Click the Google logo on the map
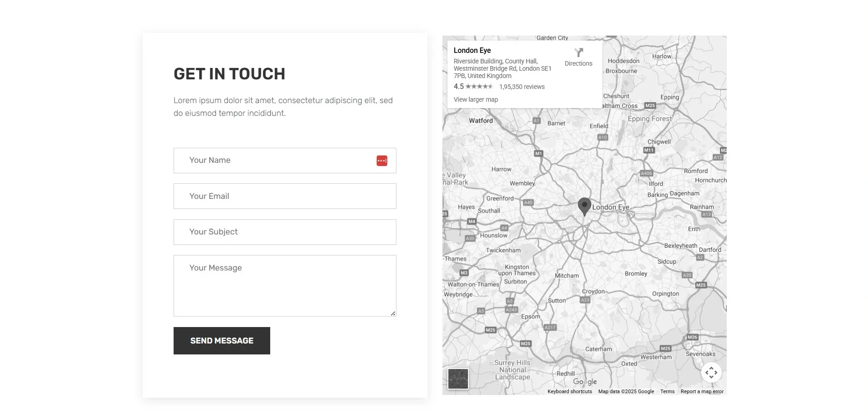 pos(585,382)
